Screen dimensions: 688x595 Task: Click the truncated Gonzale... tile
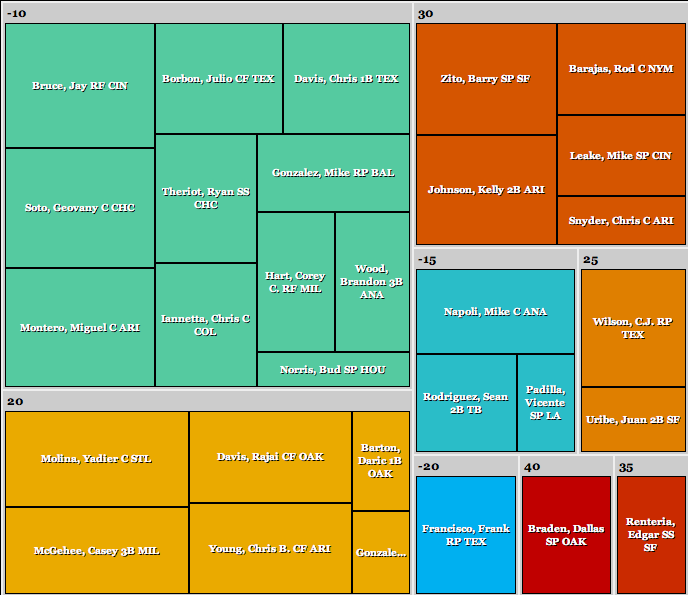point(380,552)
